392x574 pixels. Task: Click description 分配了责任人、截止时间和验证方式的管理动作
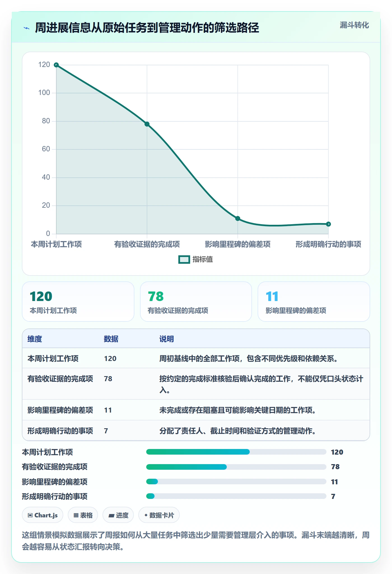coord(237,431)
